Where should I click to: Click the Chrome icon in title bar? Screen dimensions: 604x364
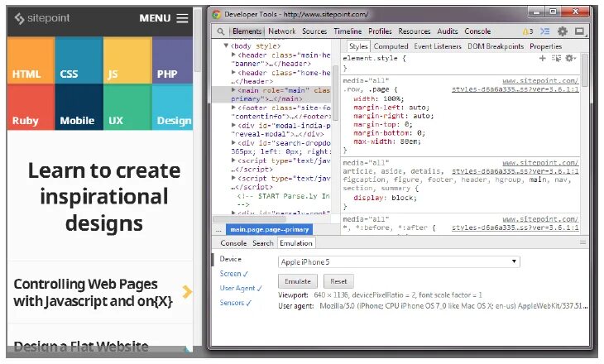coord(216,15)
